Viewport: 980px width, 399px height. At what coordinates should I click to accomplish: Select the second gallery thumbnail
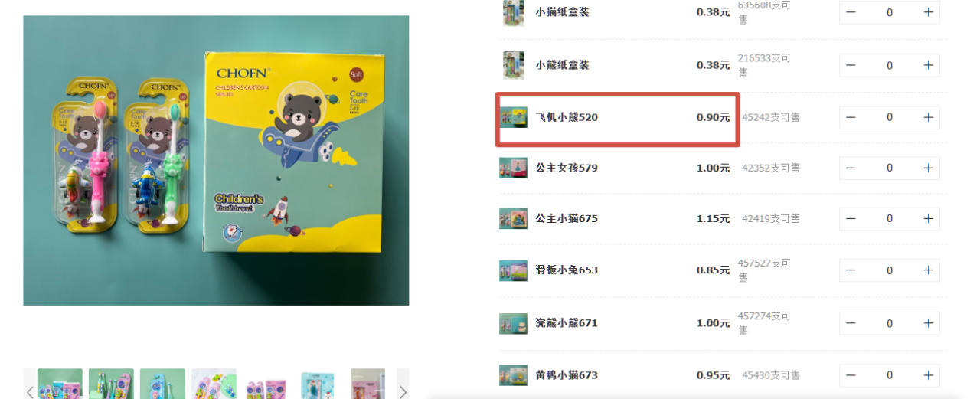click(111, 384)
